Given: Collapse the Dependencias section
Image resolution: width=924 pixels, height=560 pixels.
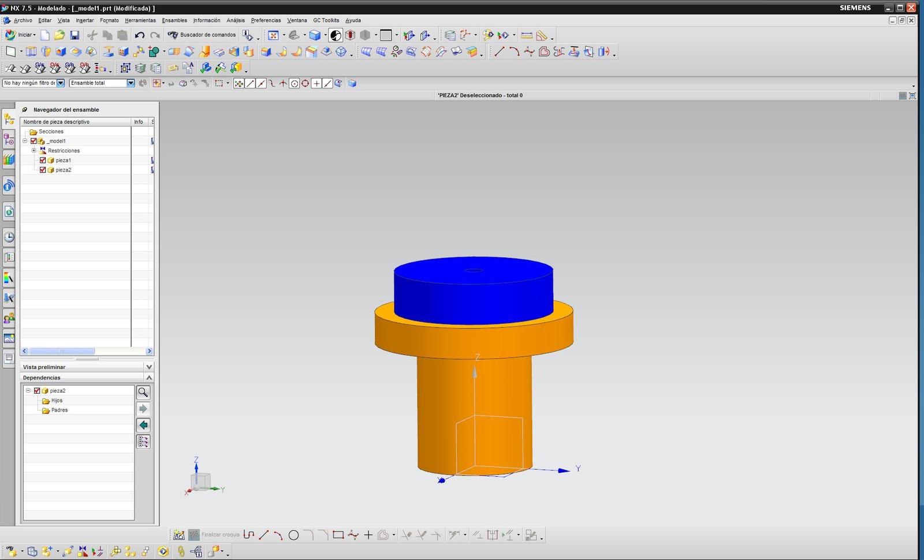Looking at the screenshot, I should (x=149, y=378).
